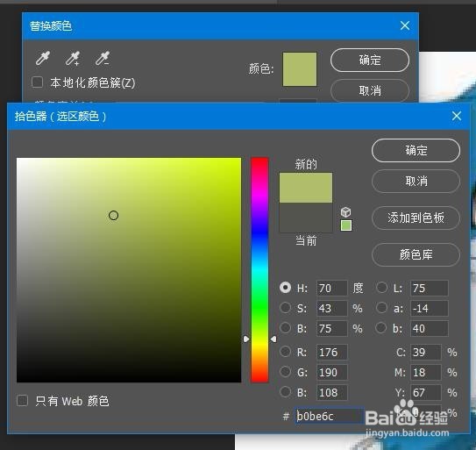This screenshot has width=476, height=450.
Task: Click the circular color picker marker
Action: tap(113, 216)
